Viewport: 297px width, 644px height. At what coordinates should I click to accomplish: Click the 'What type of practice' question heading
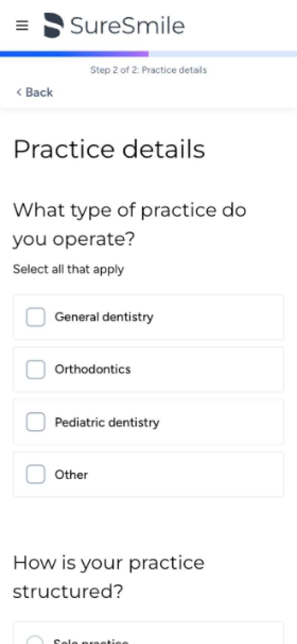tap(129, 224)
